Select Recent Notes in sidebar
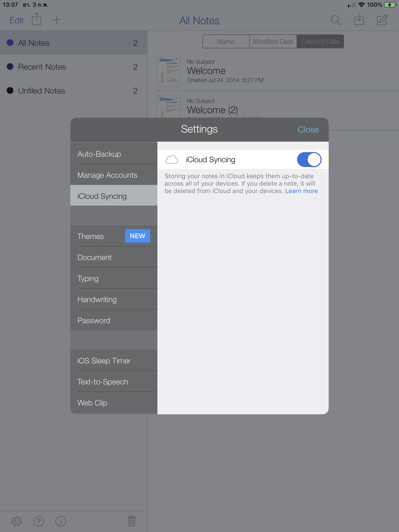 (x=74, y=67)
